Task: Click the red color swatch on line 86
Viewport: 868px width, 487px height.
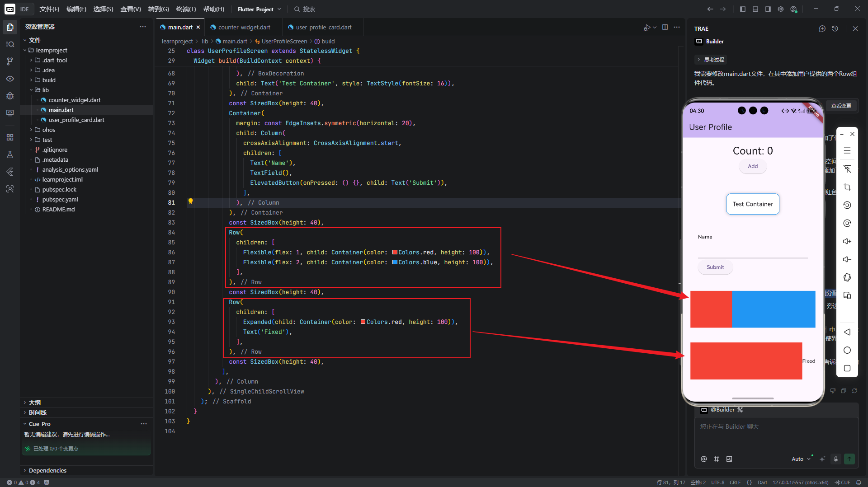Action: pos(395,252)
